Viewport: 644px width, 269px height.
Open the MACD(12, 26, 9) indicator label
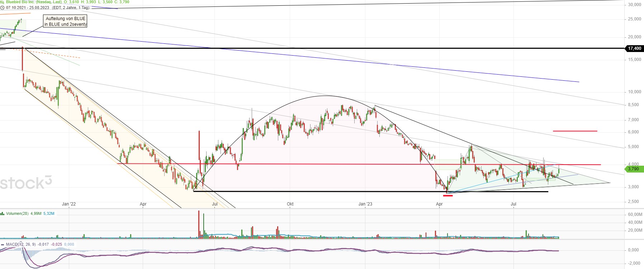coord(21,245)
